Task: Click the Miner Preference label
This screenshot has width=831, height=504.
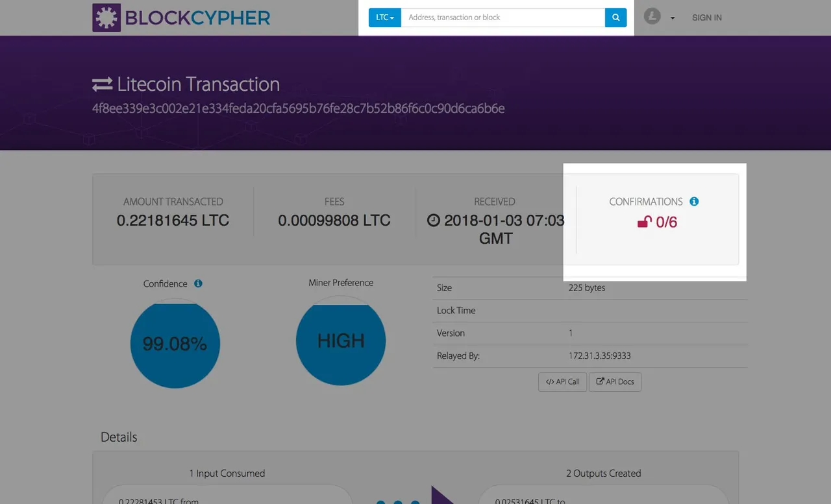Action: click(x=341, y=283)
